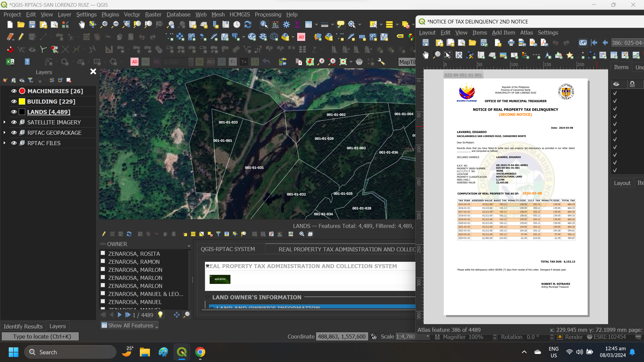The image size is (644, 362).
Task: Click the Type to locate search bar
Action: tap(40, 336)
